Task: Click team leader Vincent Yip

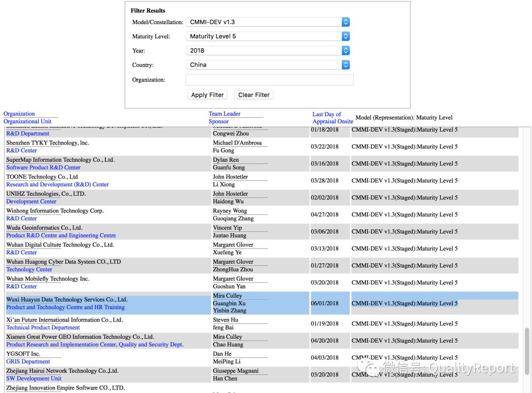Action: (227, 228)
